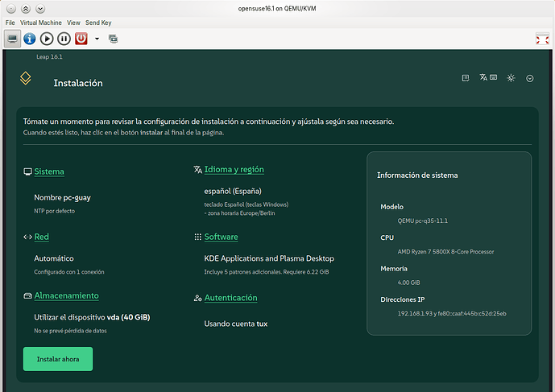
Task: Go to Idioma y región settings
Action: (x=234, y=170)
